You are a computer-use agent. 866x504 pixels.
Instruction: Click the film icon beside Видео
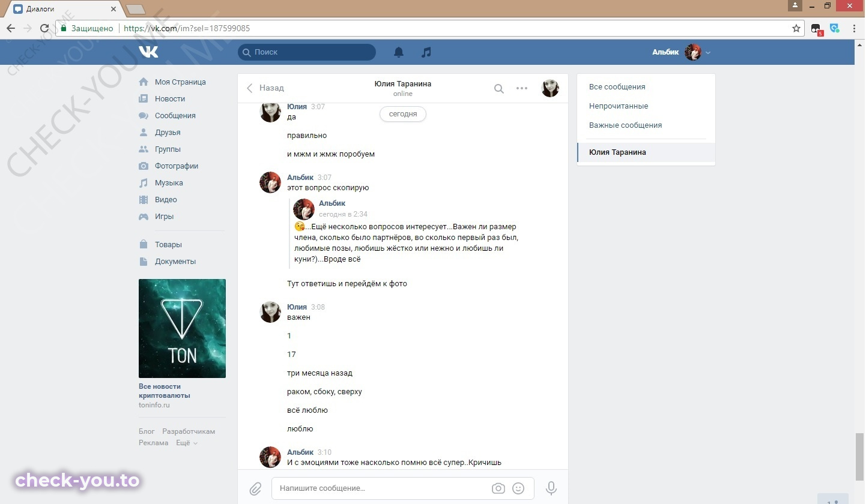click(x=144, y=200)
